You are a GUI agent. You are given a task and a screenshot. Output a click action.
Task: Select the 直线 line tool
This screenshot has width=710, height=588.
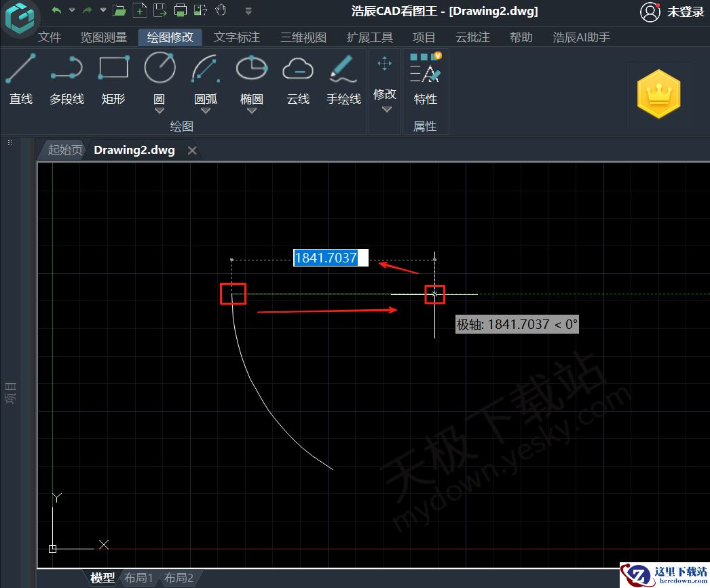tap(21, 79)
